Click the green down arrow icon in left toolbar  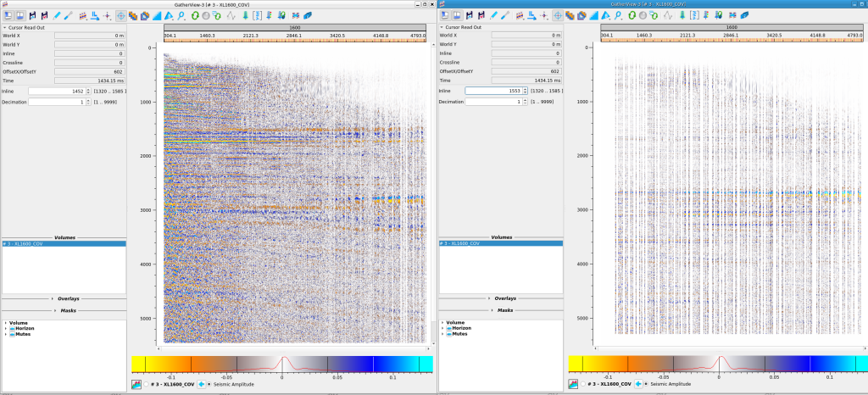click(246, 15)
